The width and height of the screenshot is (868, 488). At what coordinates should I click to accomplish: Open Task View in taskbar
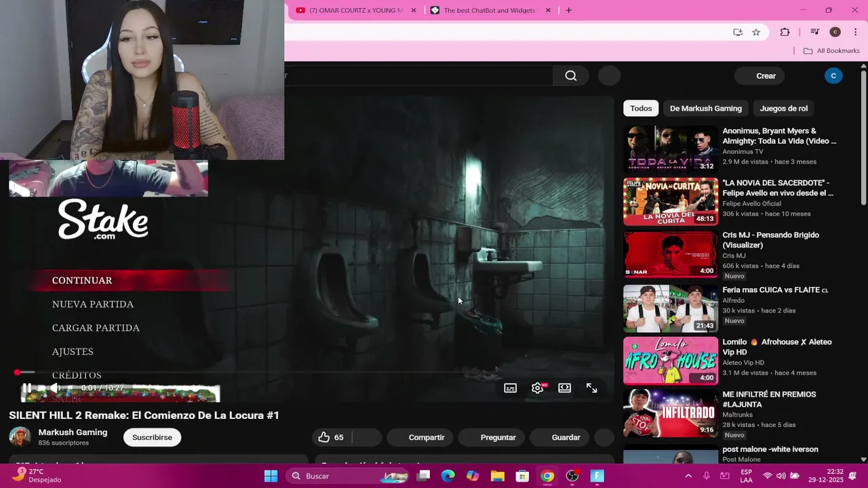(x=424, y=476)
